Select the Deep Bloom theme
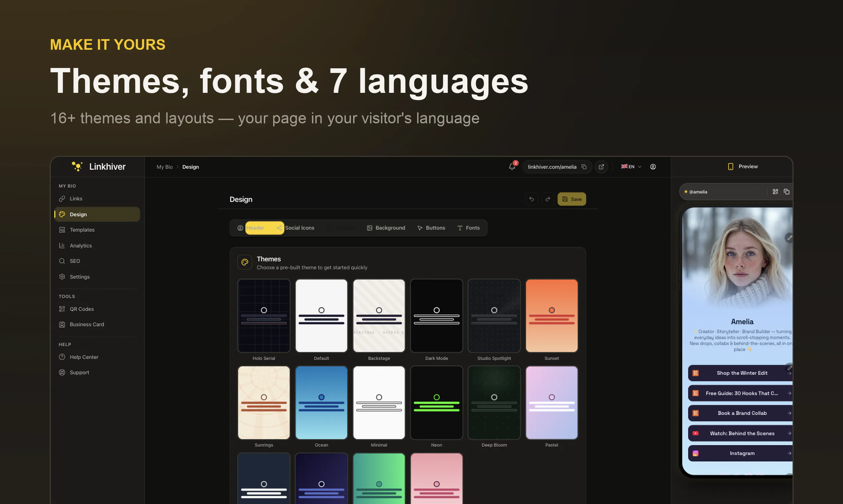 tap(494, 403)
